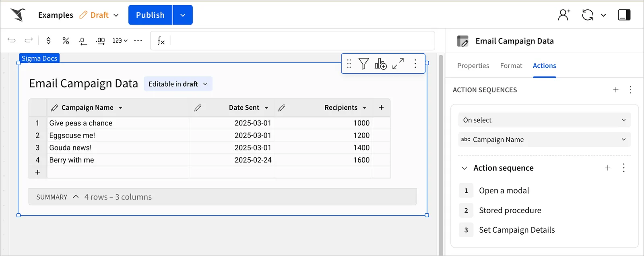Click the Sigma bird logo
Image resolution: width=644 pixels, height=256 pixels.
18,15
